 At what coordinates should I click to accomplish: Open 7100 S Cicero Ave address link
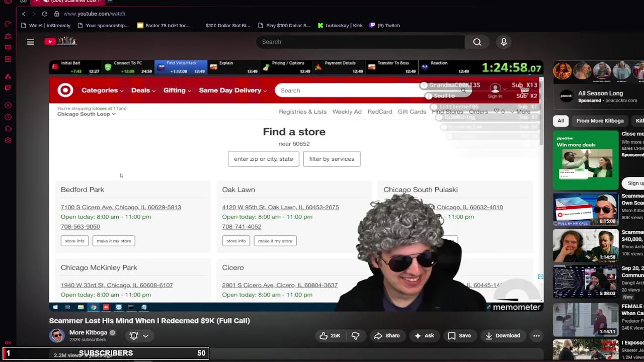[x=121, y=207]
